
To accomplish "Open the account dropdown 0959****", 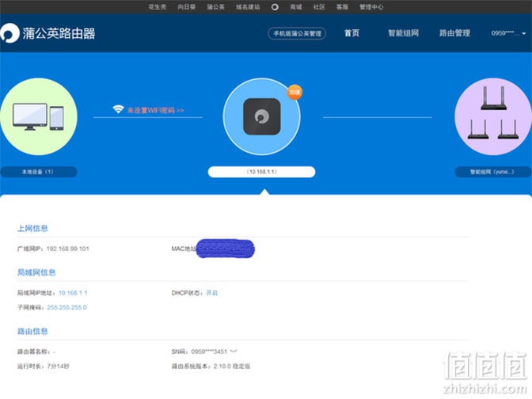I will (x=508, y=33).
